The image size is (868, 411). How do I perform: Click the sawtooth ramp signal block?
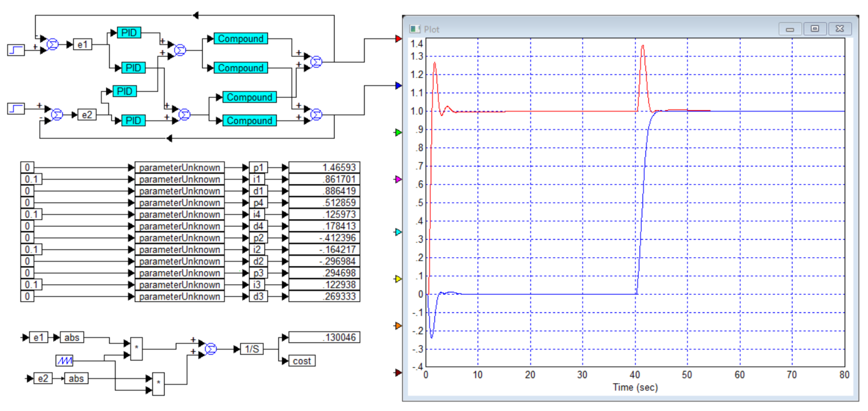click(64, 360)
